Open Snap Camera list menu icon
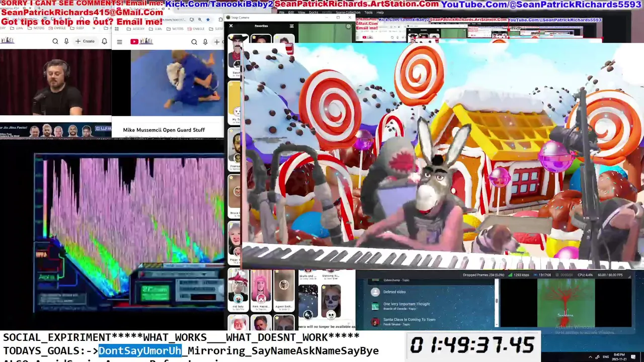The width and height of the screenshot is (644, 362). click(x=291, y=26)
